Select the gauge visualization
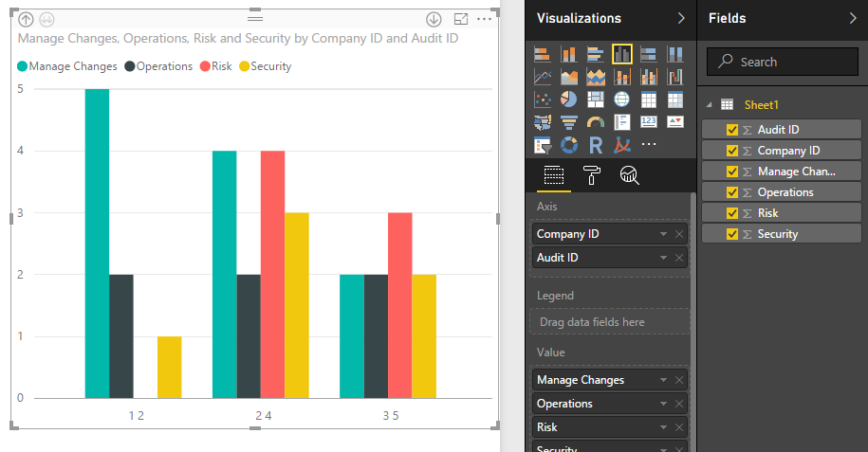Screen dimensions: 868x452 pos(595,122)
